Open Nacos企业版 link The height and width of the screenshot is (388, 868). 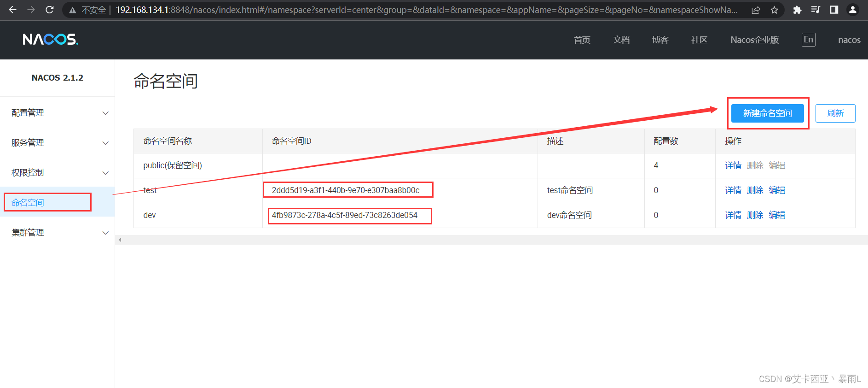point(755,40)
